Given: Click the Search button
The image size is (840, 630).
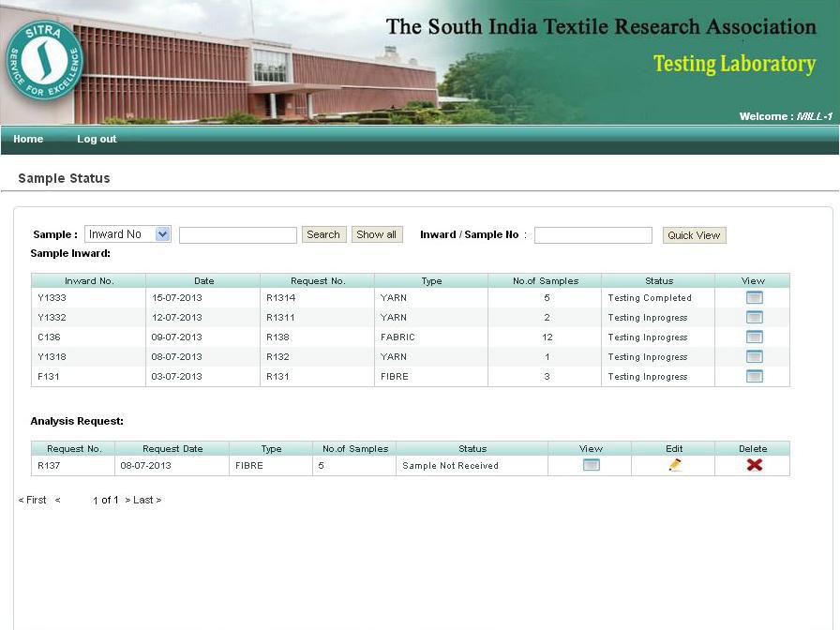Looking at the screenshot, I should (x=323, y=234).
